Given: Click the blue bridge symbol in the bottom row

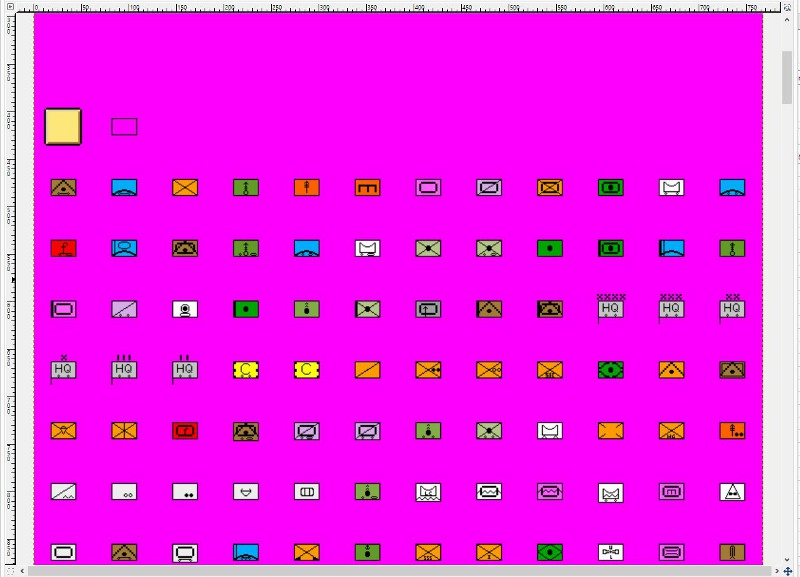Looking at the screenshot, I should click(x=245, y=551).
